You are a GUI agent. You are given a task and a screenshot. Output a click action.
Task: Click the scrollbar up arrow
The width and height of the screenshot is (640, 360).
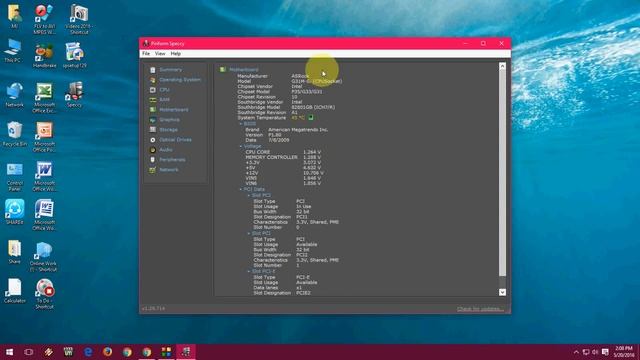click(502, 66)
